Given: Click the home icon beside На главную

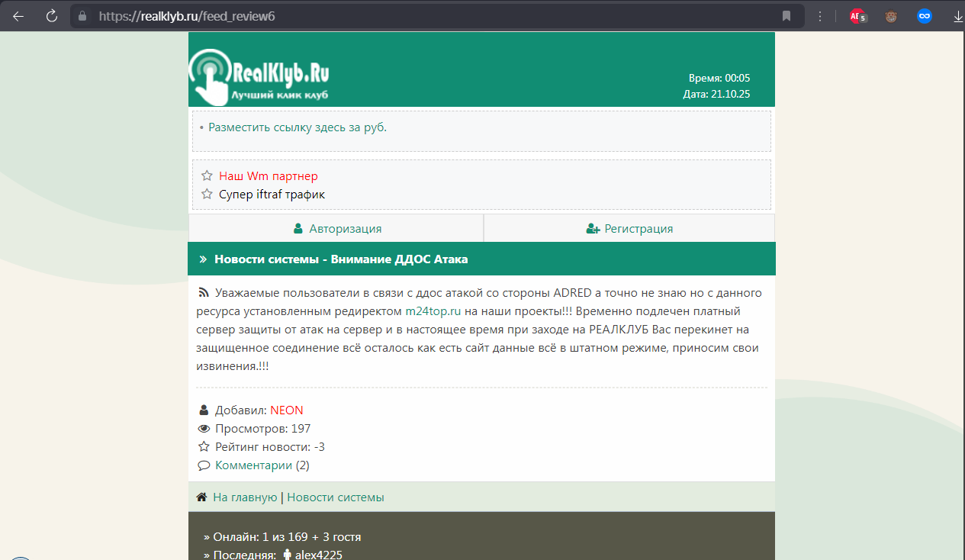Looking at the screenshot, I should click(201, 497).
